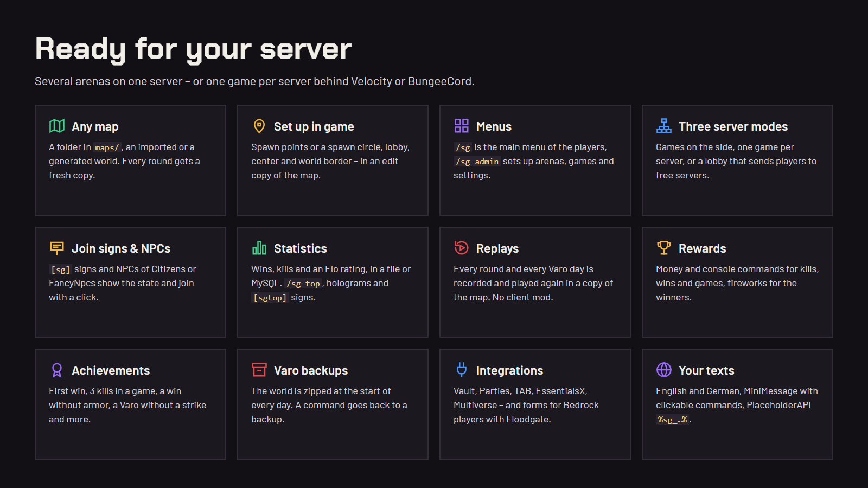Viewport: 868px width, 488px height.
Task: Click the /sg top command snippet
Action: (x=303, y=284)
